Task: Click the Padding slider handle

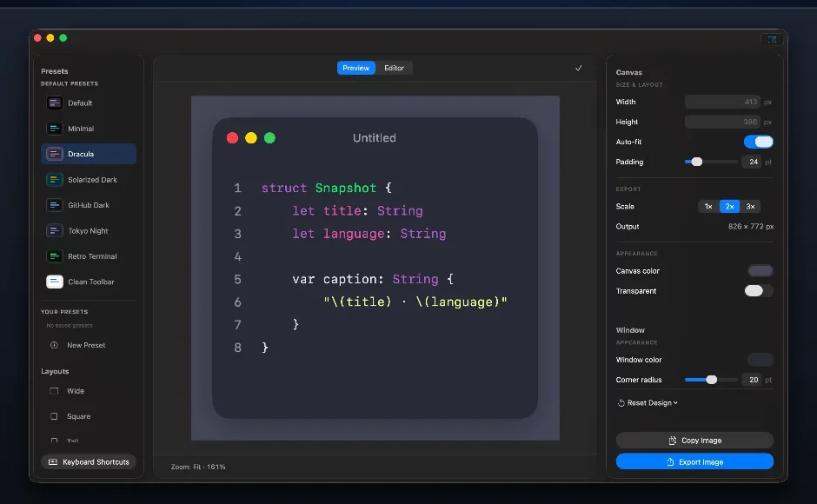Action: point(697,162)
